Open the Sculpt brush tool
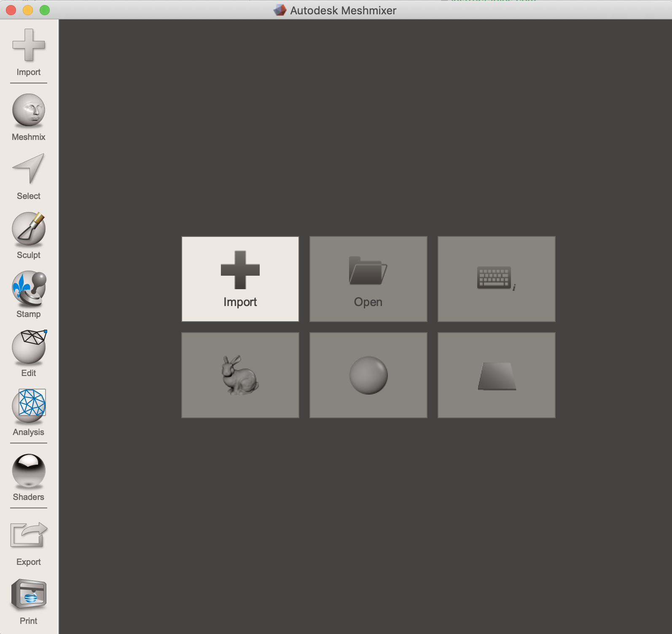 pos(29,235)
